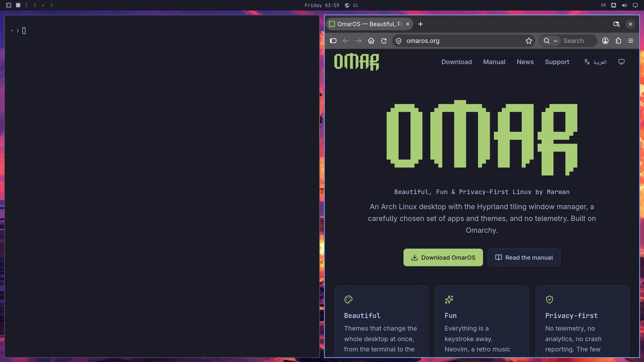
Task: Open the launcher icon in the top bar
Action: 8,5
